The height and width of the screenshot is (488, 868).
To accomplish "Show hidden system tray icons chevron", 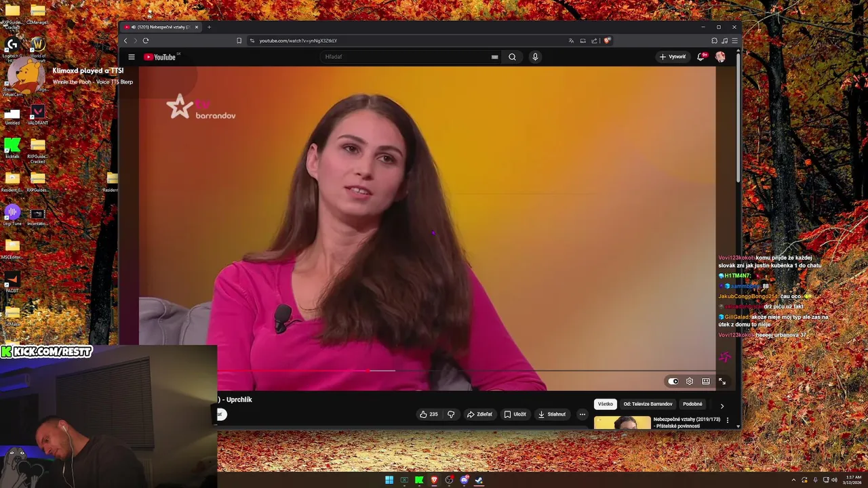I will (793, 480).
